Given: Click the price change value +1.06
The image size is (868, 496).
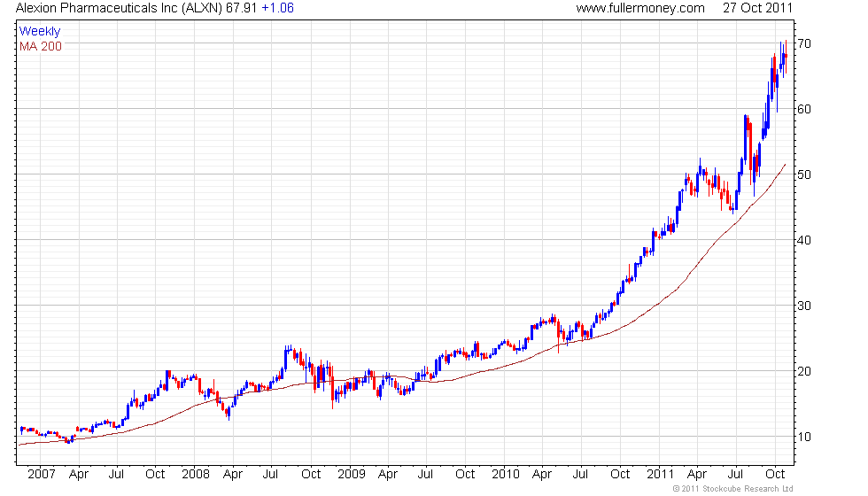Looking at the screenshot, I should (277, 8).
